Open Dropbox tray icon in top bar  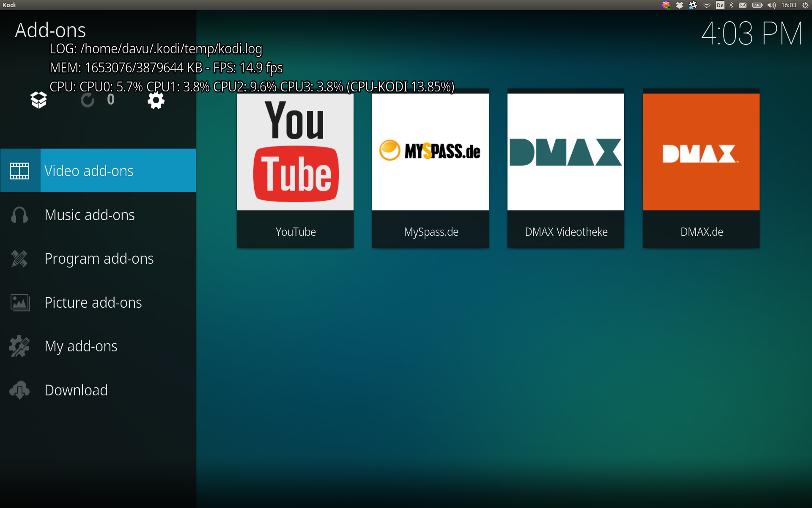[680, 5]
